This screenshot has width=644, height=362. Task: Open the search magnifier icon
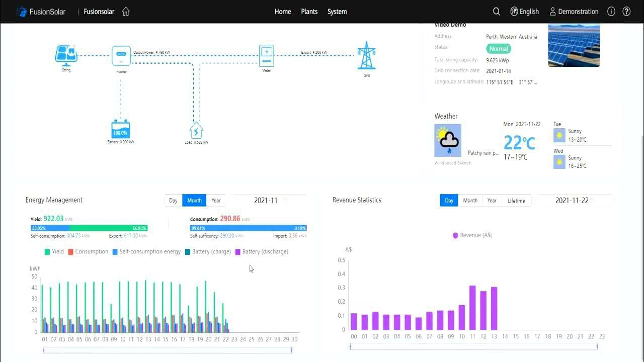click(x=496, y=12)
